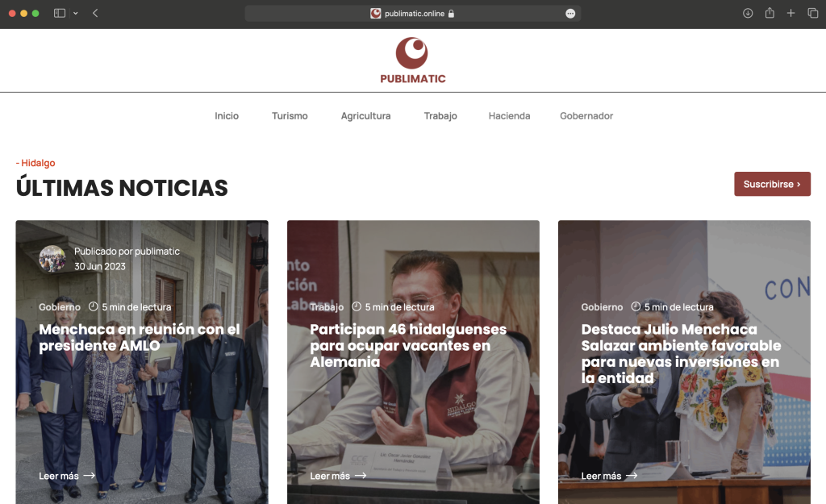Click the Share icon in toolbar
Image resolution: width=826 pixels, height=504 pixels.
(x=770, y=13)
